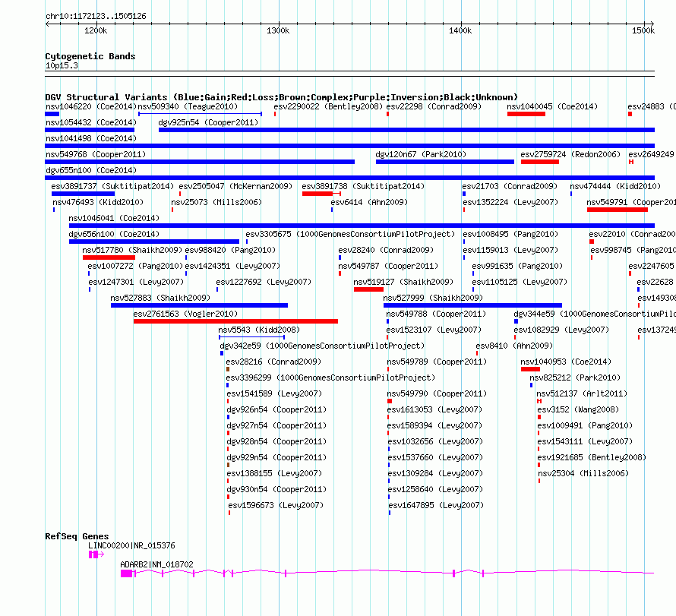Click the esv22298 (Conrad2009) variant label

(434, 106)
